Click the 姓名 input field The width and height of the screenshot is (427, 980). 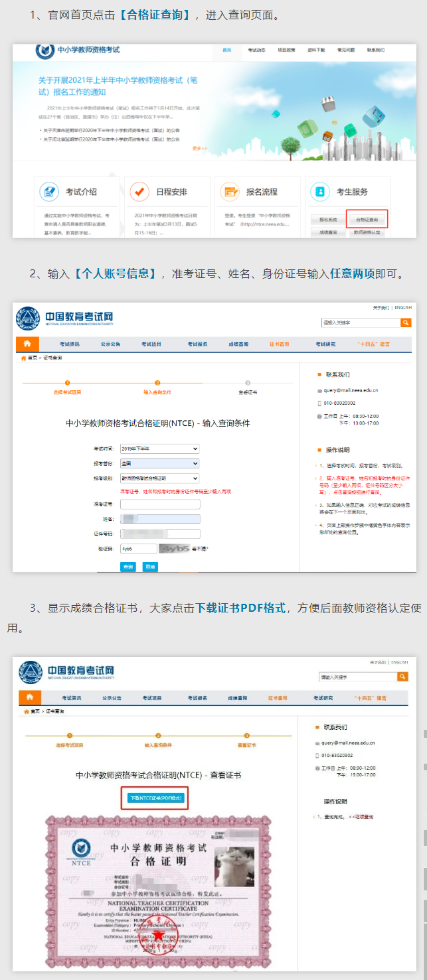coord(160,519)
